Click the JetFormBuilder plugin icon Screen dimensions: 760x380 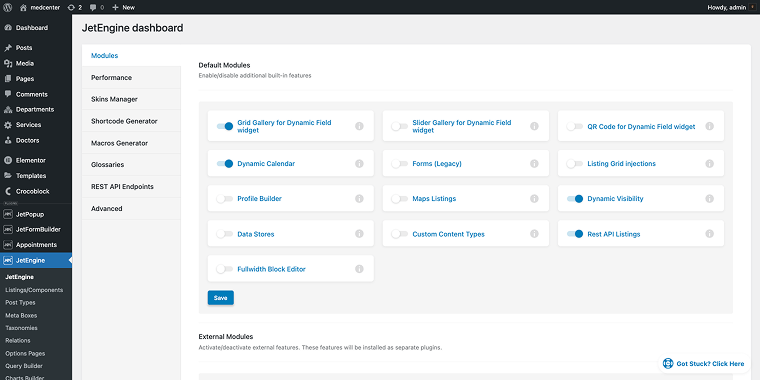pyautogui.click(x=8, y=230)
